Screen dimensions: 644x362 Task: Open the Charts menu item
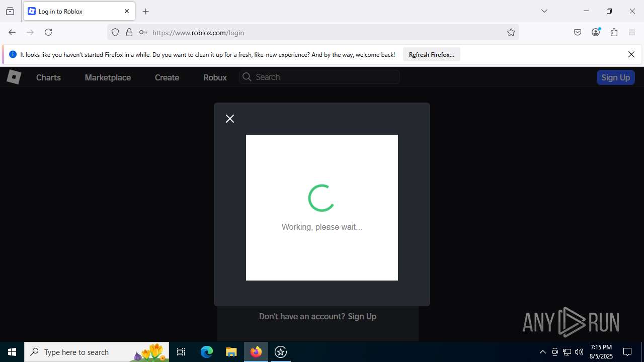click(x=48, y=77)
